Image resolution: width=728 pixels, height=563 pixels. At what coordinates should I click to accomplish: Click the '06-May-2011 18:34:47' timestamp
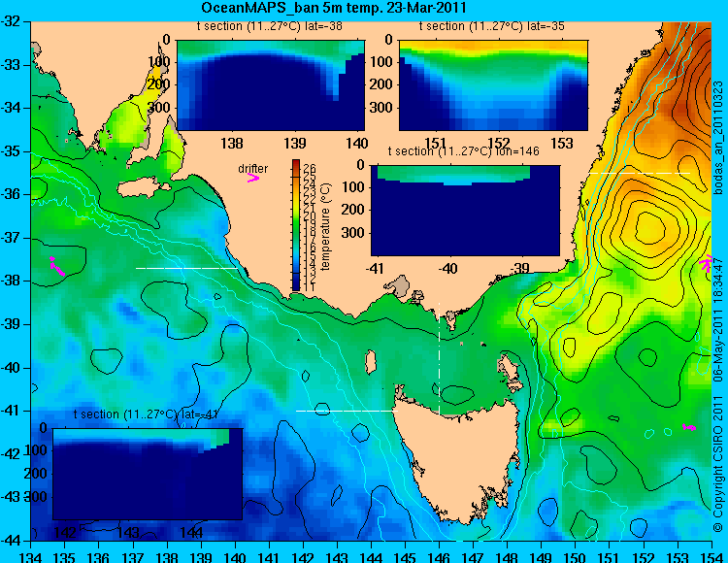[718, 319]
